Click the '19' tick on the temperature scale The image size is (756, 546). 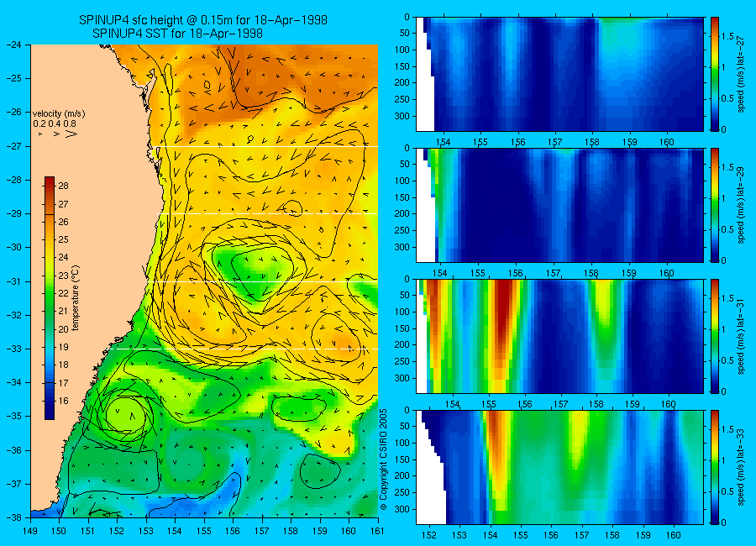[x=63, y=347]
